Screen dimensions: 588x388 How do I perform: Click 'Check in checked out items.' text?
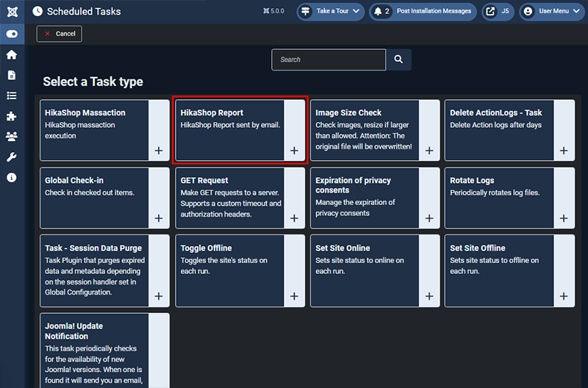point(90,193)
